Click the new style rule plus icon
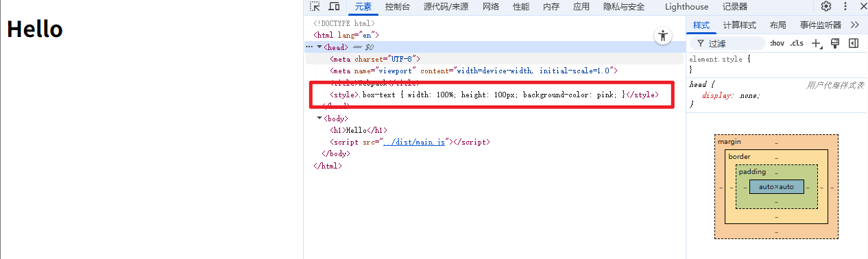This screenshot has height=259, width=868. (817, 43)
